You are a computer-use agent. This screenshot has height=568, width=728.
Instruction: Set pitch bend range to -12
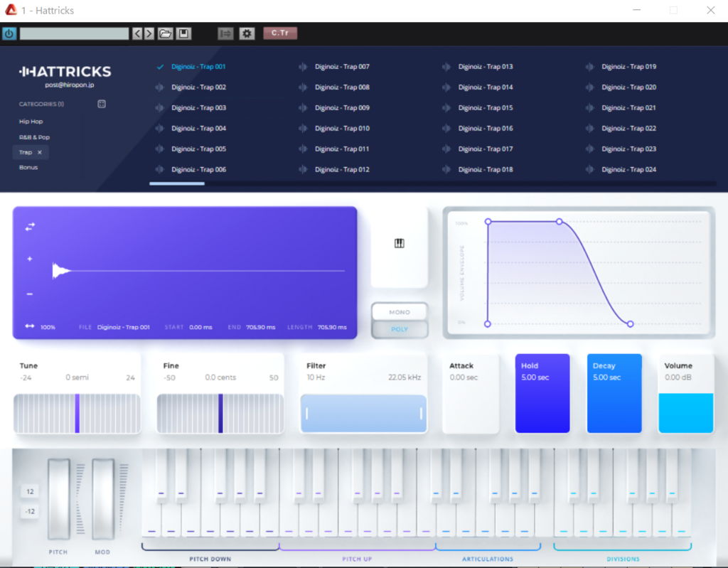click(30, 511)
